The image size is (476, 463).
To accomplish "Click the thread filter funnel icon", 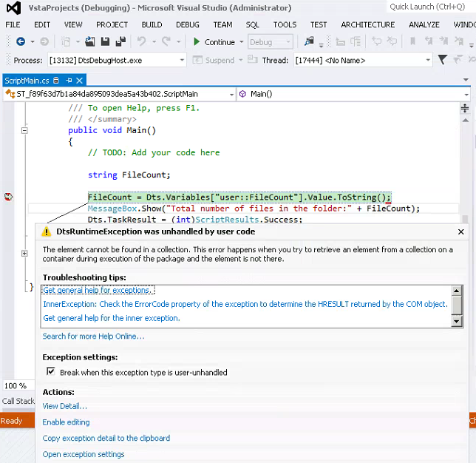I will tap(442, 60).
